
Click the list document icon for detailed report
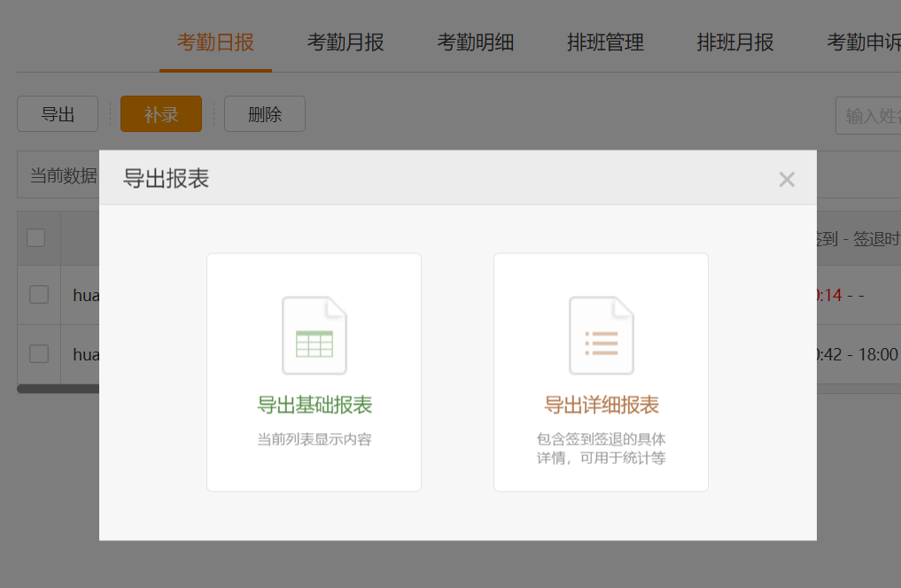pos(601,336)
